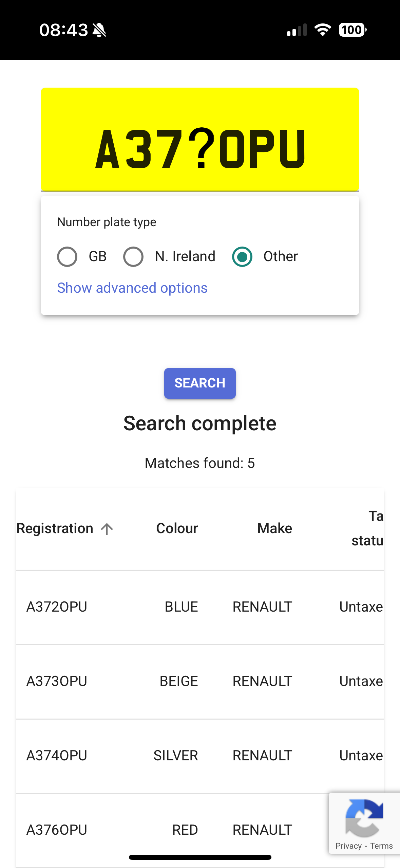
Task: Select the GB number plate type
Action: [x=67, y=256]
